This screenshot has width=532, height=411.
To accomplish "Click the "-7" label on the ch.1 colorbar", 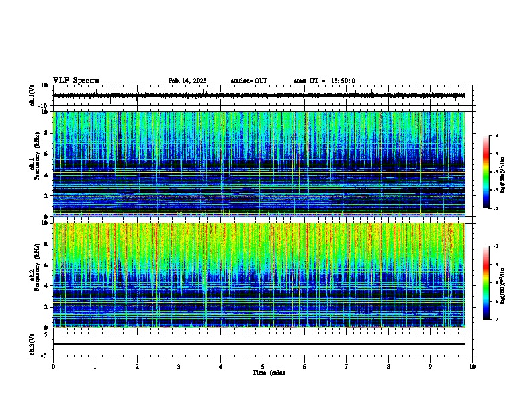I will pyautogui.click(x=495, y=208).
